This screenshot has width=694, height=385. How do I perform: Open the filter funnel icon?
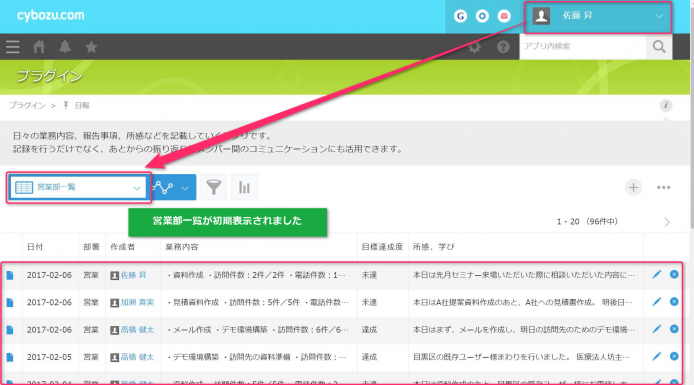(x=213, y=187)
